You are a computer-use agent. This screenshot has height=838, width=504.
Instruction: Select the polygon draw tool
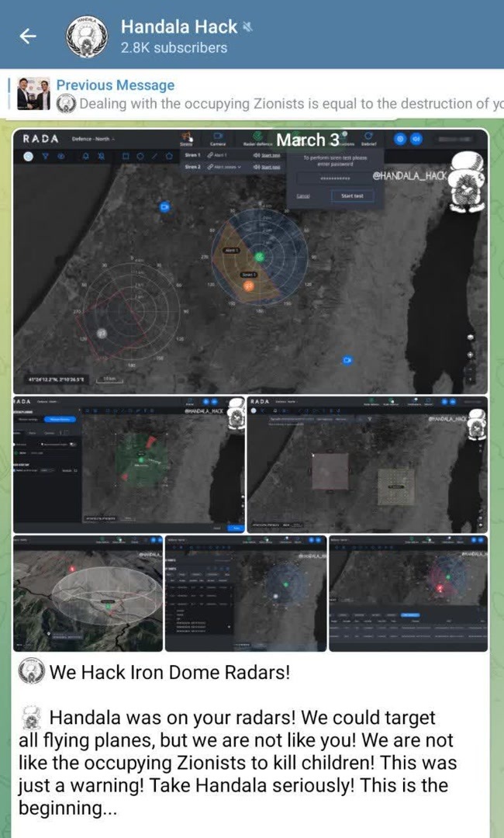[169, 156]
